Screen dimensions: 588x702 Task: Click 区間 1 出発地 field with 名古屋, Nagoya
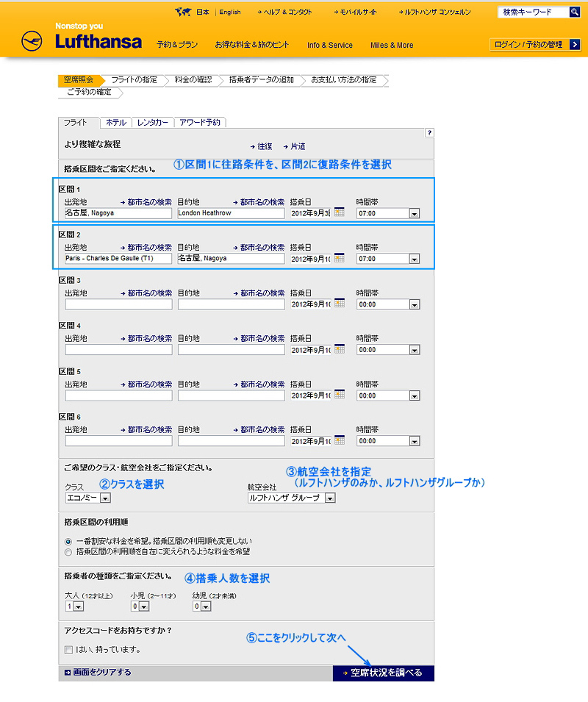(x=118, y=213)
